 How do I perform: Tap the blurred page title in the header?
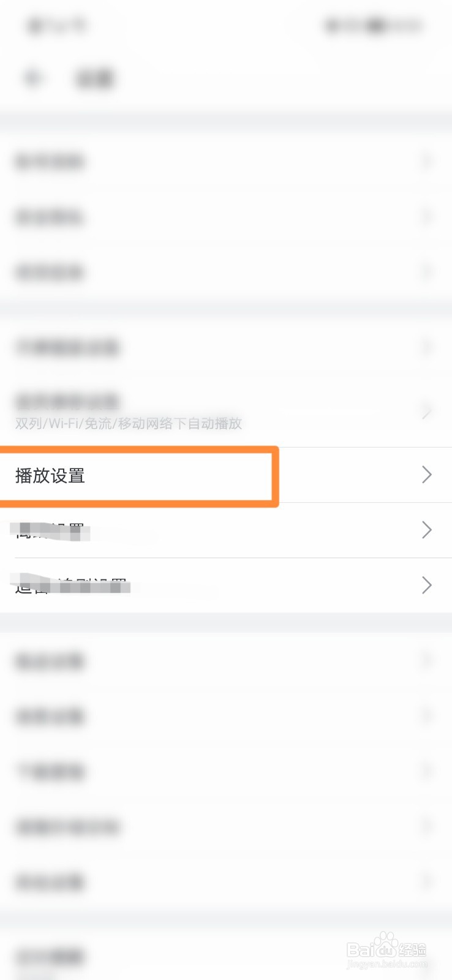click(95, 78)
